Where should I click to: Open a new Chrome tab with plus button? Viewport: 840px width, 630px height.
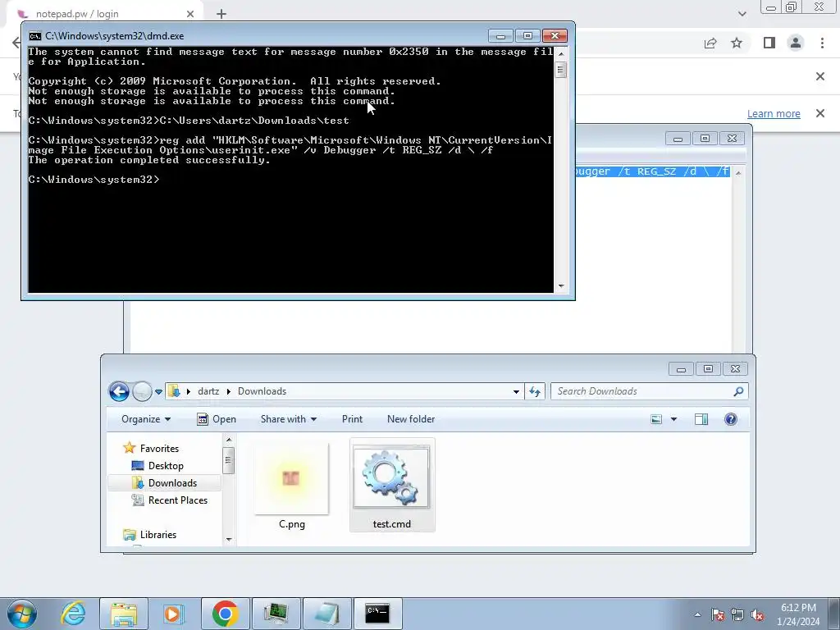[221, 14]
